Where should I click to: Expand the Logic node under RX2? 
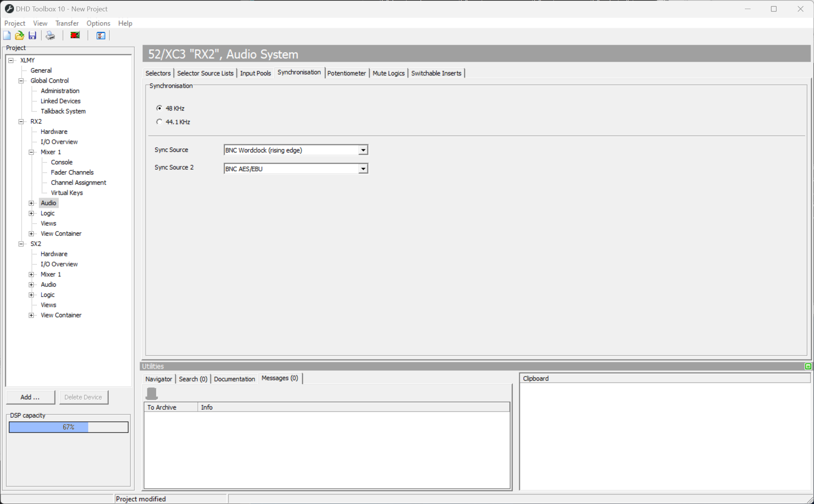[31, 213]
